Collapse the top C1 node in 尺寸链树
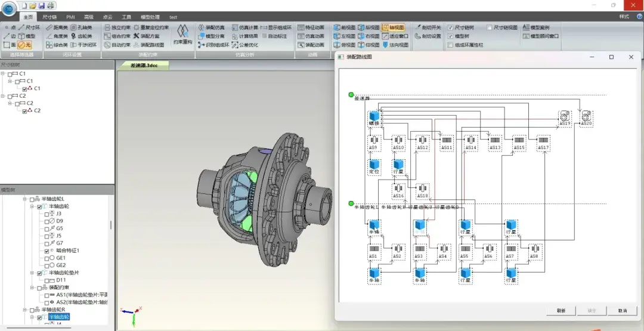The width and height of the screenshot is (644, 331). click(x=3, y=73)
